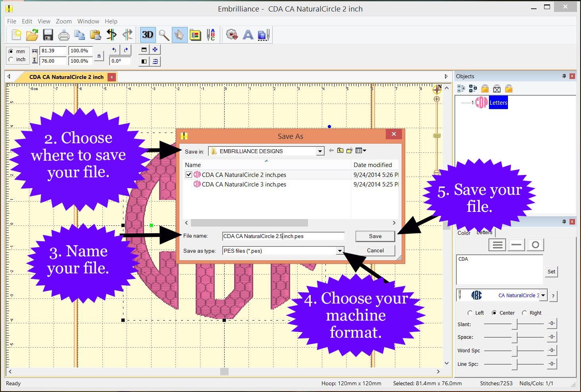This screenshot has height=392, width=581.
Task: Click the lock icon in Objects panel
Action: tap(485, 88)
